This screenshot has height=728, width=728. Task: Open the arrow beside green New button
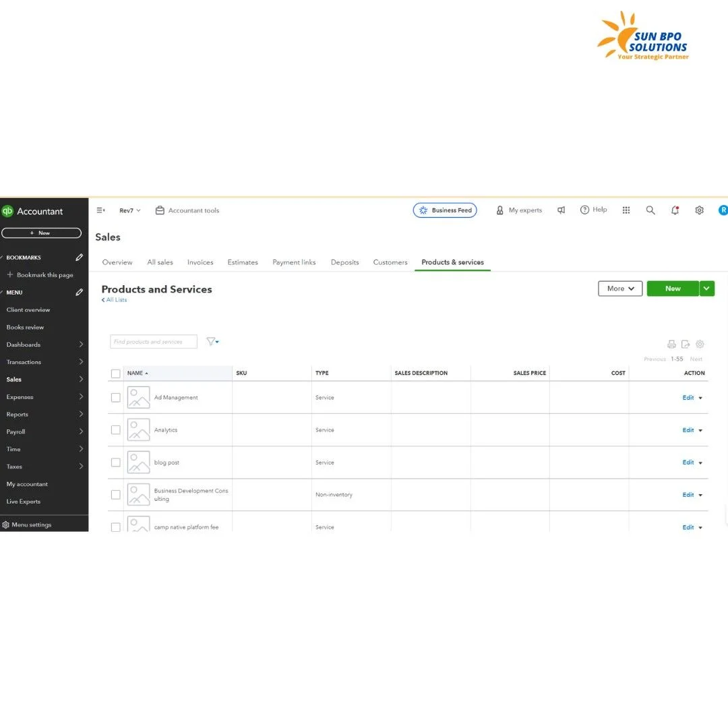click(x=706, y=289)
